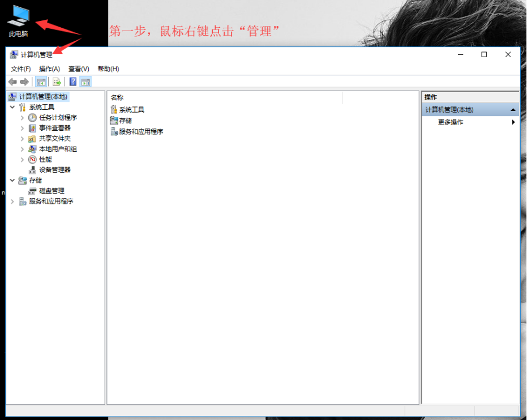Select 设备管理器 label in the tree

(55, 170)
